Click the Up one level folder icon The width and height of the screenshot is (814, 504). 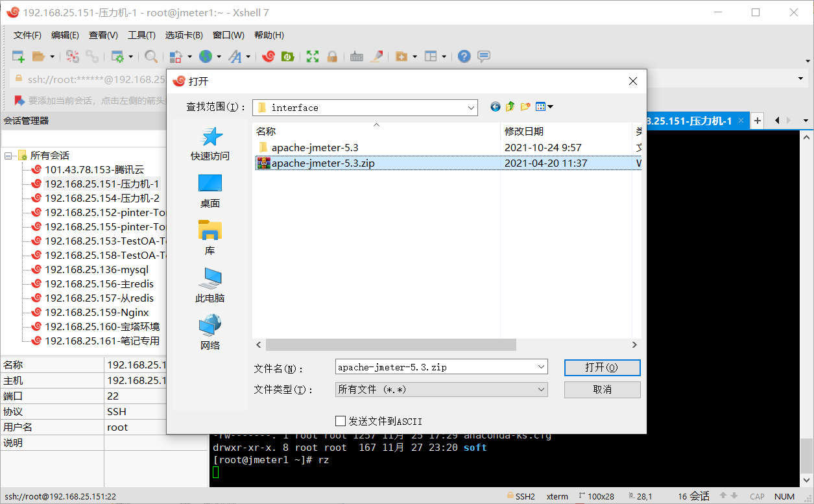pos(510,106)
